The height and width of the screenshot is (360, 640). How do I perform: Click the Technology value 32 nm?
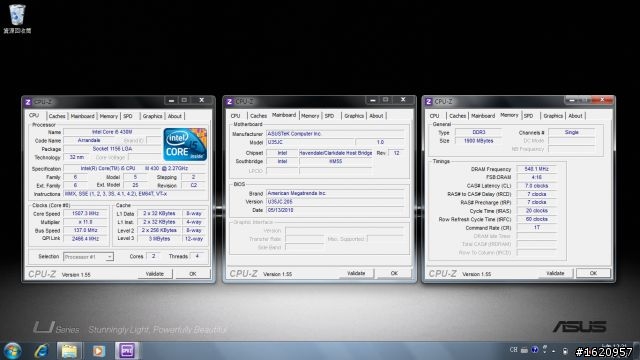coord(76,157)
